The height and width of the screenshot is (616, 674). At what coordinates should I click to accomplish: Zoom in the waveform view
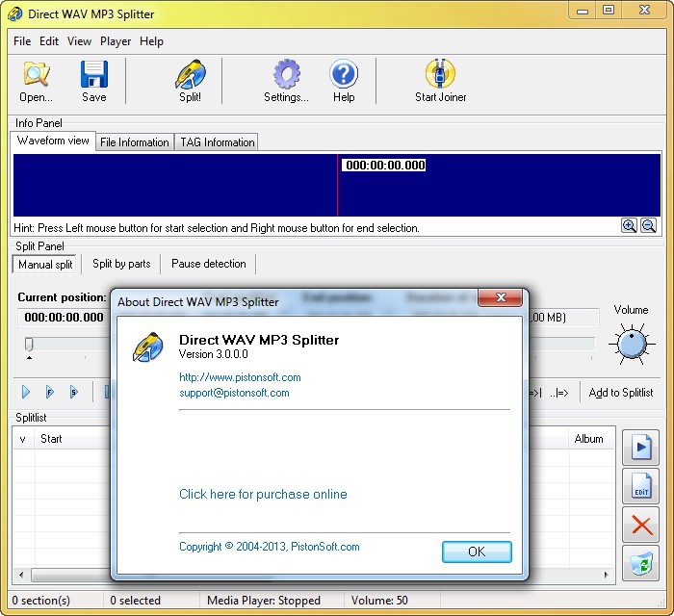(629, 225)
